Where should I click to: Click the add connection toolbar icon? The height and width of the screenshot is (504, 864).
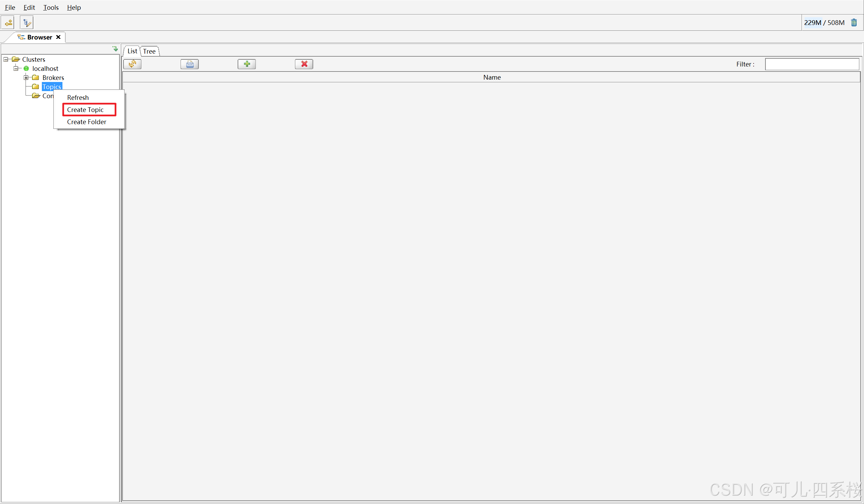click(x=8, y=23)
